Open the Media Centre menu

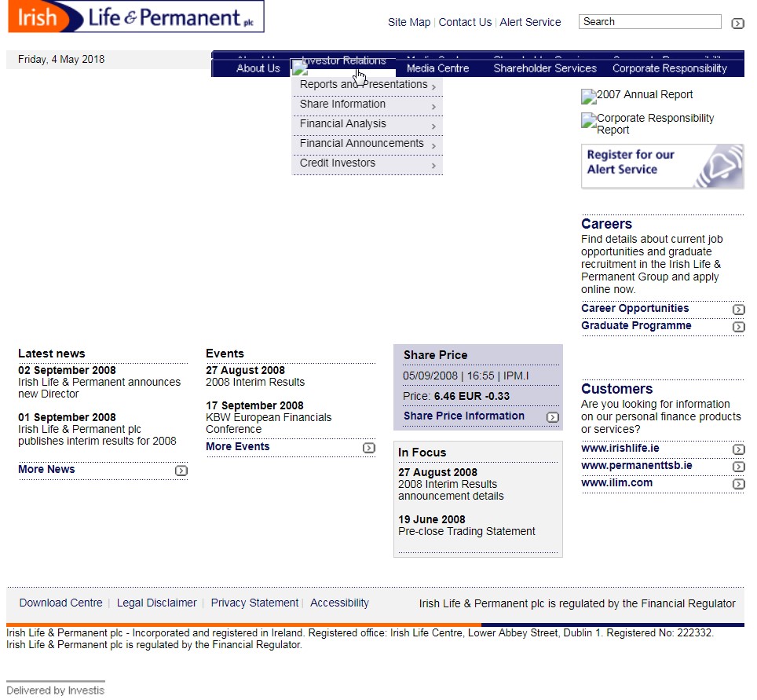click(x=437, y=68)
